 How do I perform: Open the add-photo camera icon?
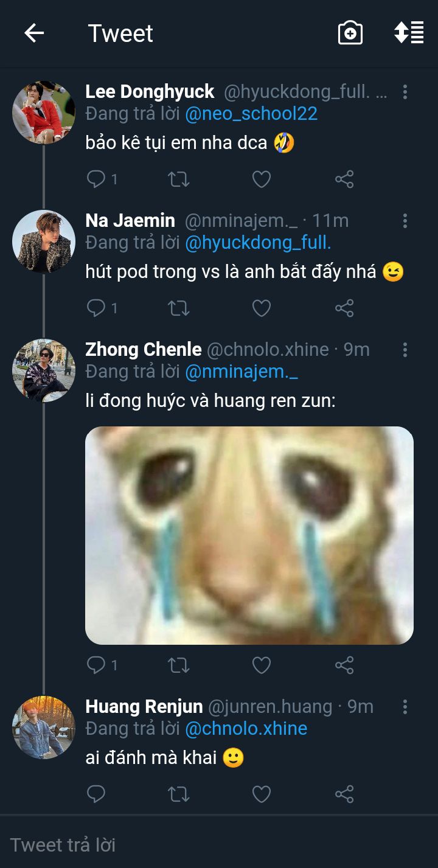[x=350, y=33]
